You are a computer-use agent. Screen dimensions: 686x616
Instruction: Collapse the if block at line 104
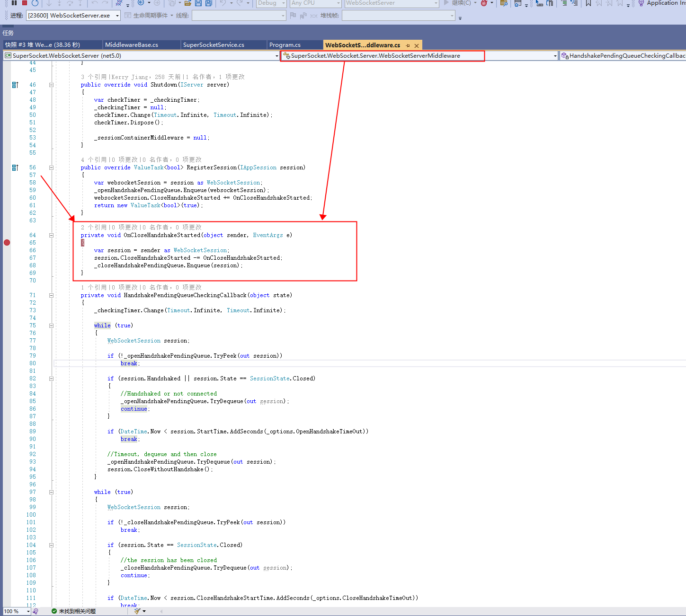point(51,545)
